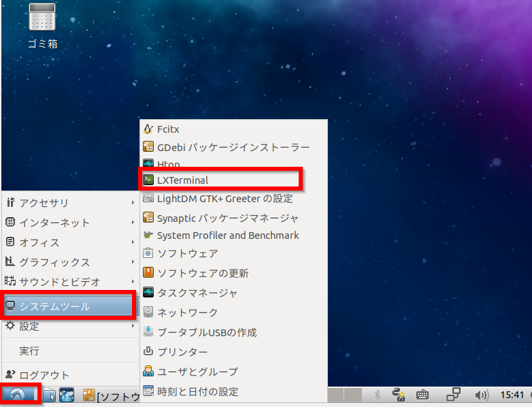532x407 pixels.
Task: Open ブータブルUSBの作成 entry label
Action: [x=207, y=332]
